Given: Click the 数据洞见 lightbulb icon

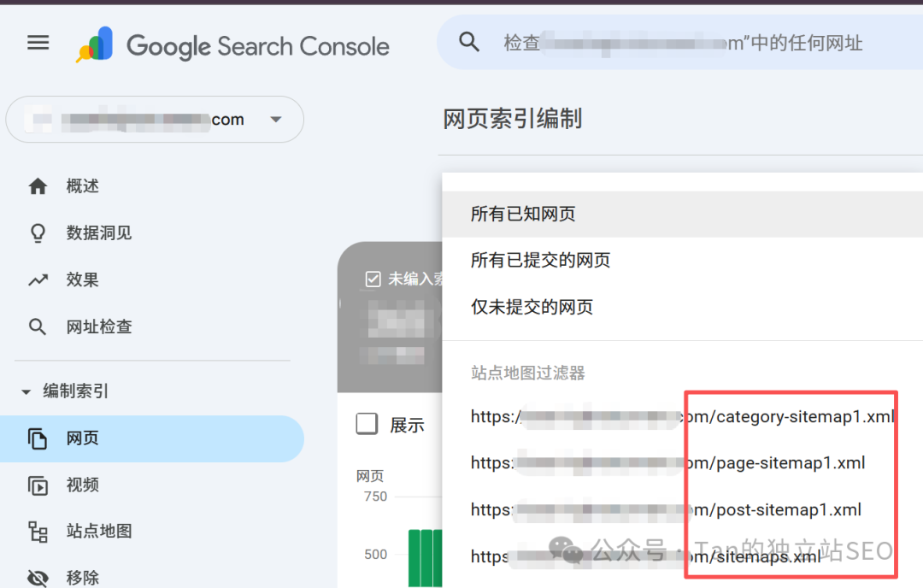Looking at the screenshot, I should (x=38, y=233).
